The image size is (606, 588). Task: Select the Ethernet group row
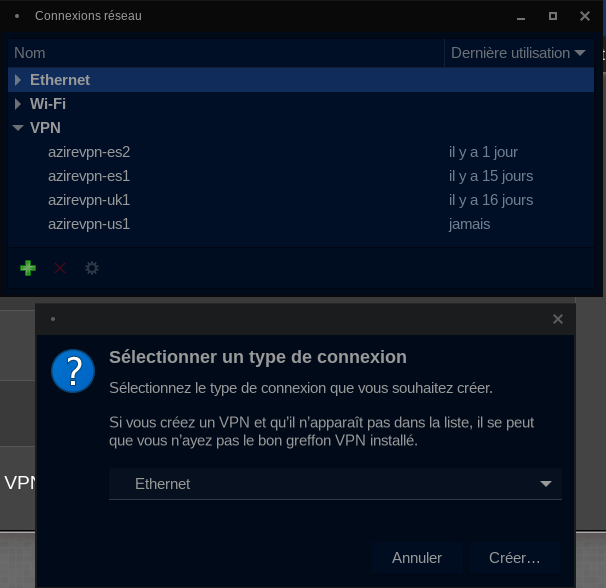[301, 80]
